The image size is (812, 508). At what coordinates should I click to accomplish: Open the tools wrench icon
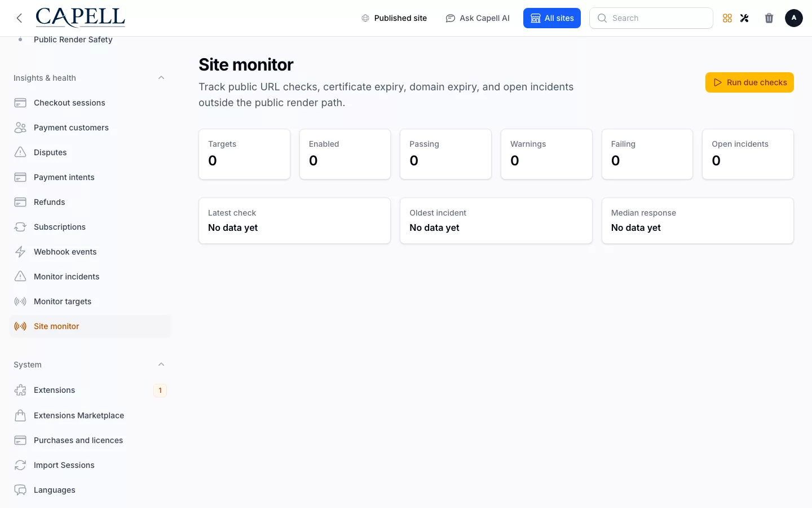744,18
